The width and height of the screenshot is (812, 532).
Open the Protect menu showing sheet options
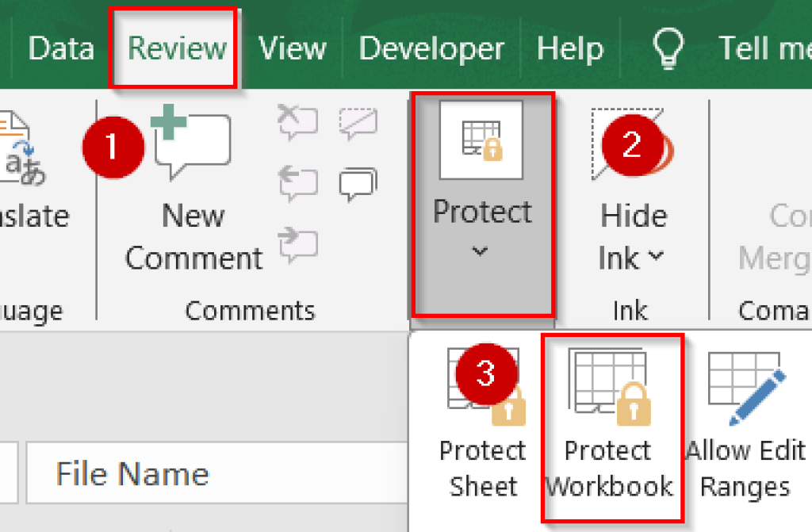[482, 210]
